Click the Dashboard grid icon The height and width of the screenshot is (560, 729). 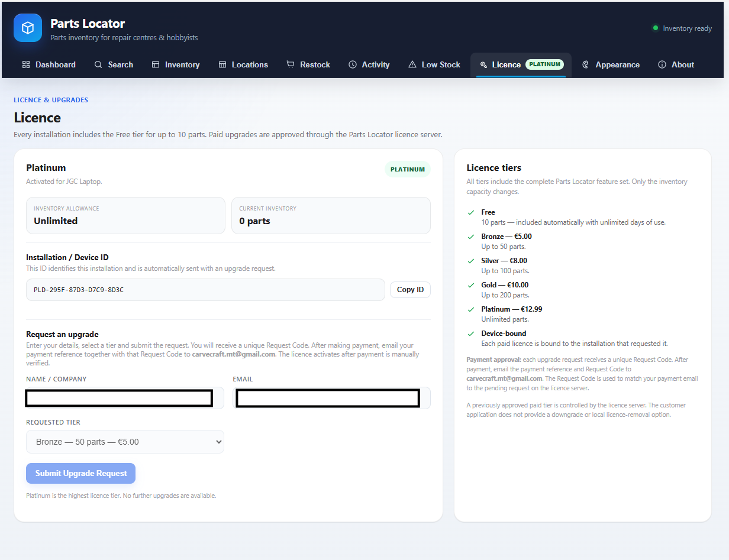(x=26, y=64)
